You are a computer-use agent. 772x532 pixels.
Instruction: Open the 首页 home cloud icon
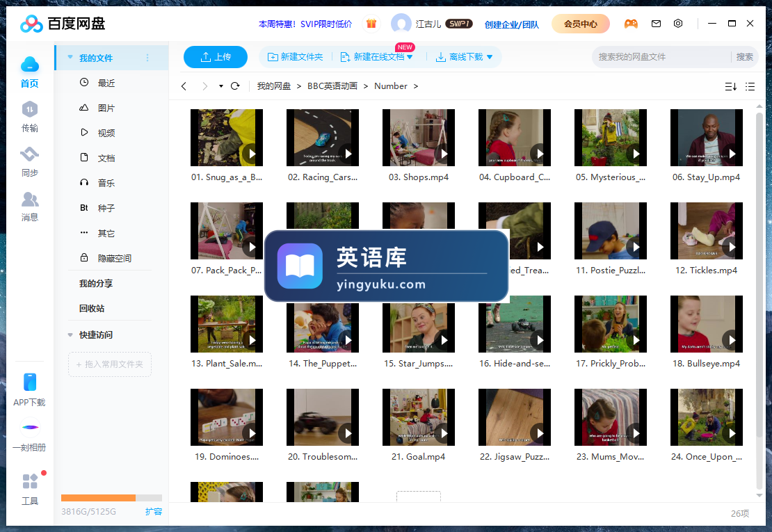(x=29, y=65)
